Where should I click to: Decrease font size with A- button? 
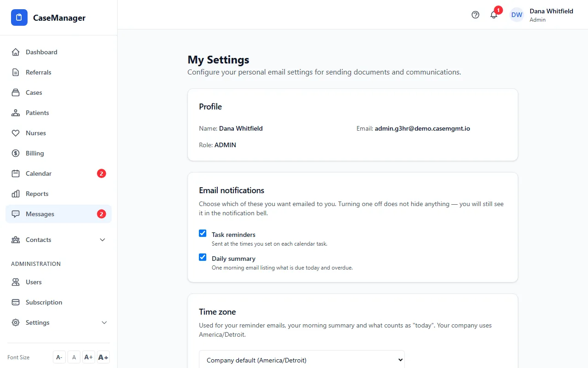point(59,357)
